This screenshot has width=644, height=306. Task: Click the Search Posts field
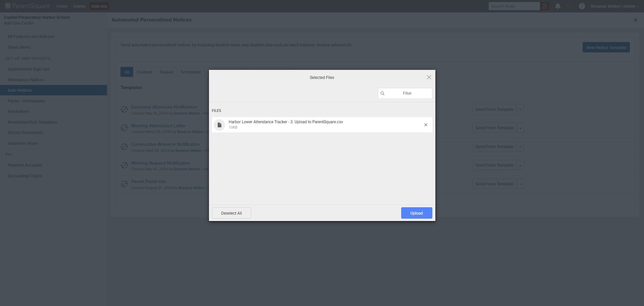pyautogui.click(x=514, y=6)
